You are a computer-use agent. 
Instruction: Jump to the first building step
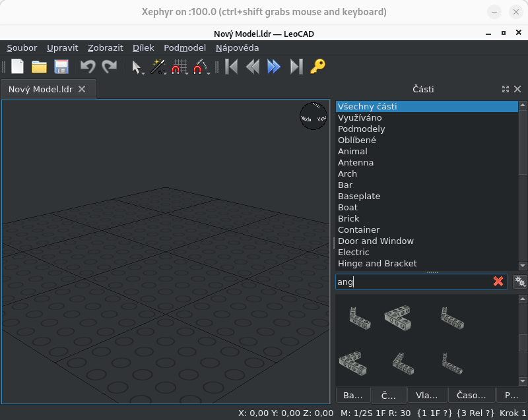(x=231, y=67)
